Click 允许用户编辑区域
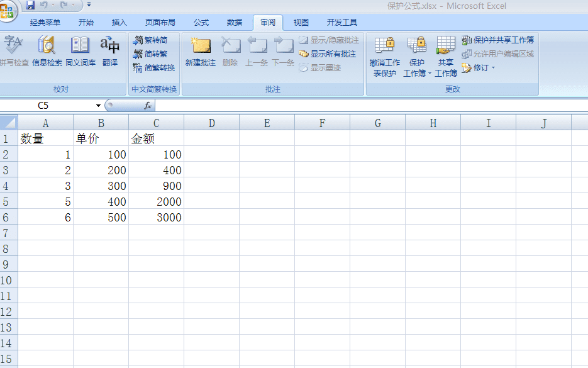Image resolution: width=588 pixels, height=368 pixels. [x=498, y=54]
